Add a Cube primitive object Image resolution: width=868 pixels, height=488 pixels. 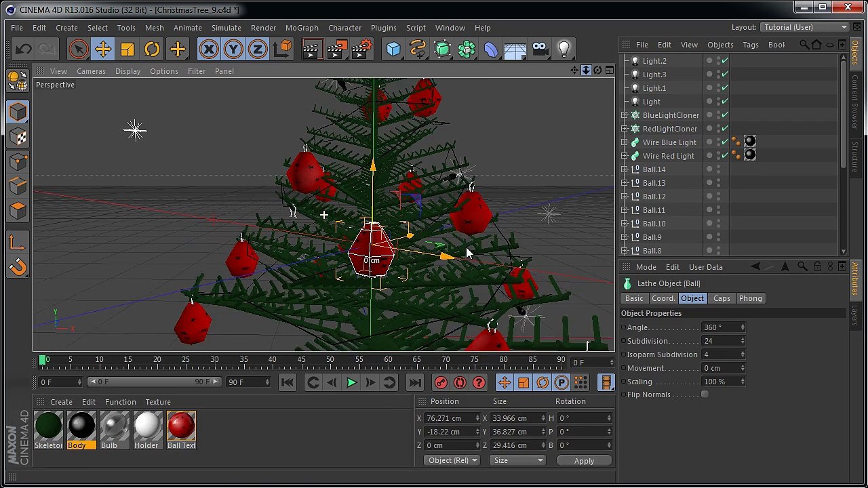tap(393, 49)
